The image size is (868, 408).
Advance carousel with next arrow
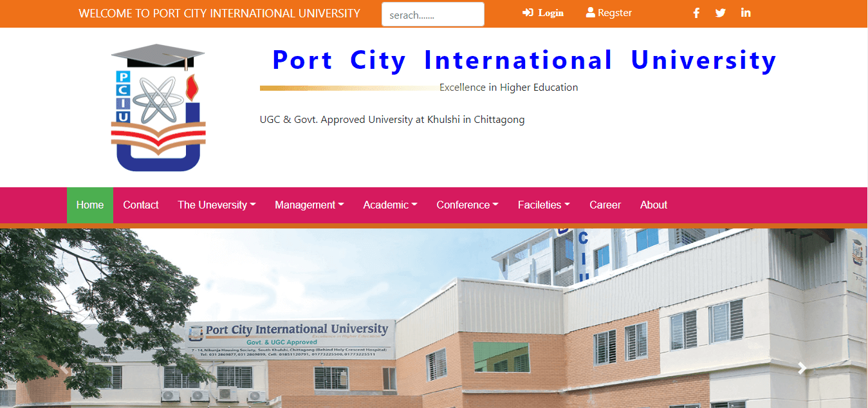(x=802, y=369)
